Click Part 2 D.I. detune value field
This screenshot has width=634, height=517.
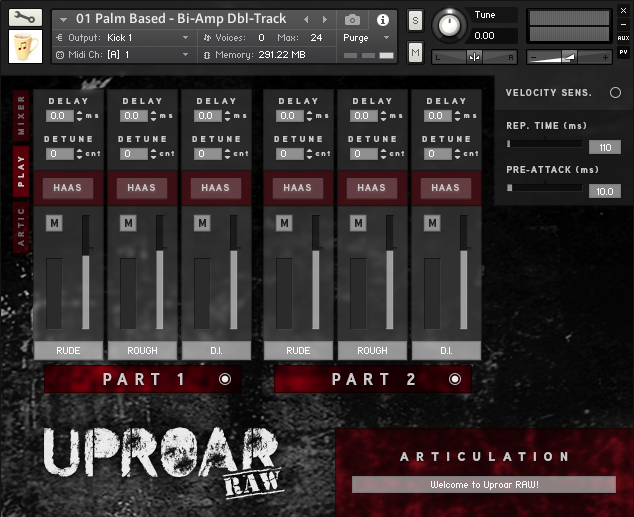438,154
